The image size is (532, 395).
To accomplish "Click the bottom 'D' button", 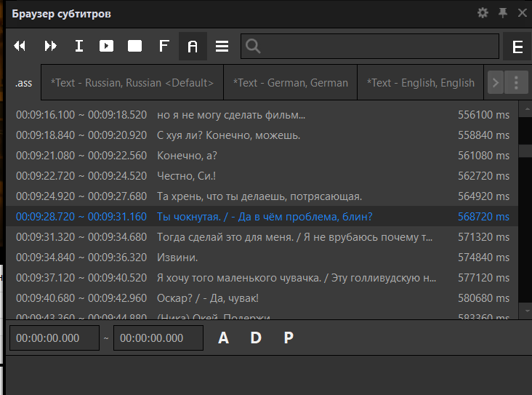I will click(256, 338).
